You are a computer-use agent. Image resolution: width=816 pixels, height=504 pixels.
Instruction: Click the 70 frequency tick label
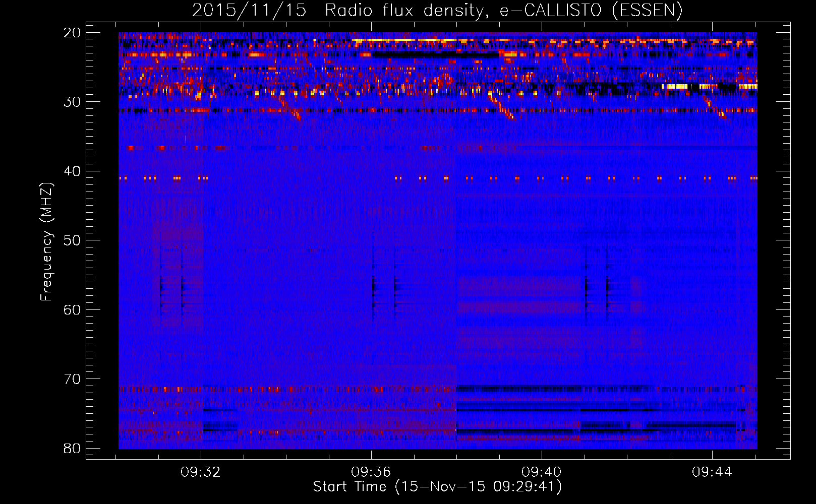pyautogui.click(x=73, y=379)
